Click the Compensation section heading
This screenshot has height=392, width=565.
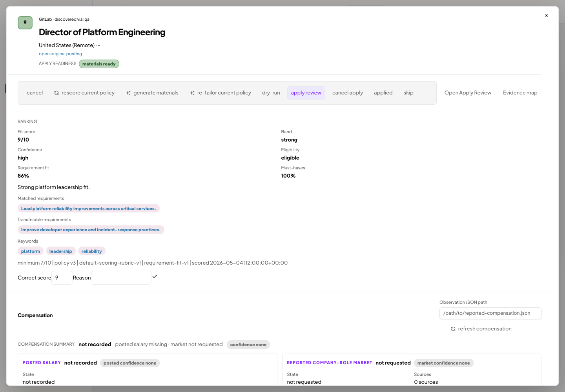pyautogui.click(x=35, y=315)
